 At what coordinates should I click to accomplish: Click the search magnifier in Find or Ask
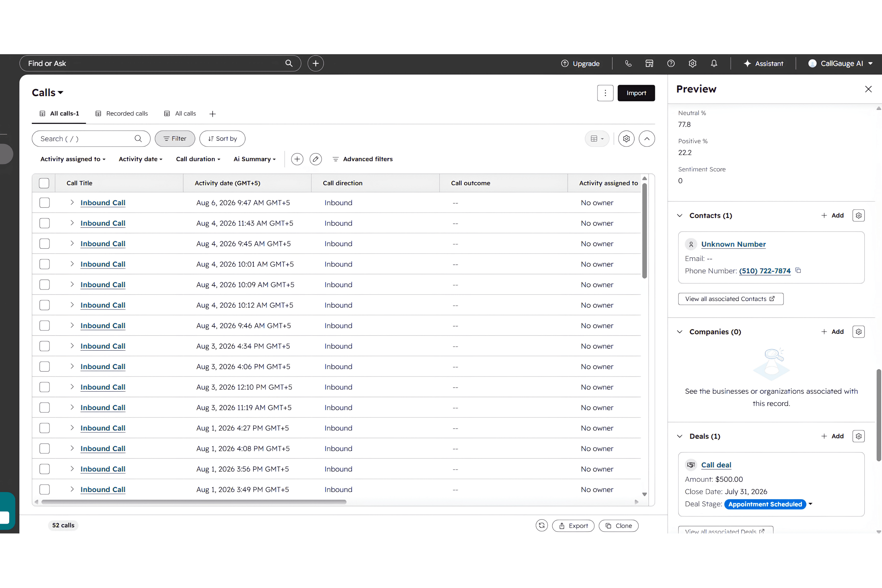click(289, 64)
